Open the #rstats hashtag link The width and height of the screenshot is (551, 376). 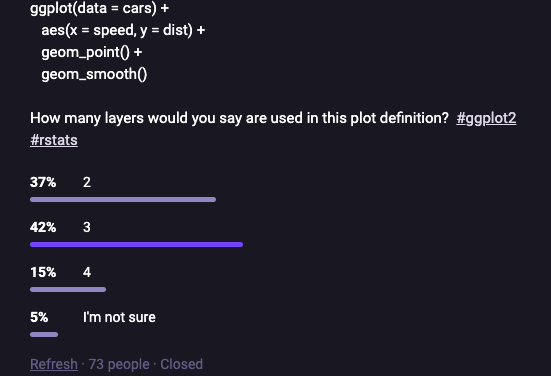(54, 140)
